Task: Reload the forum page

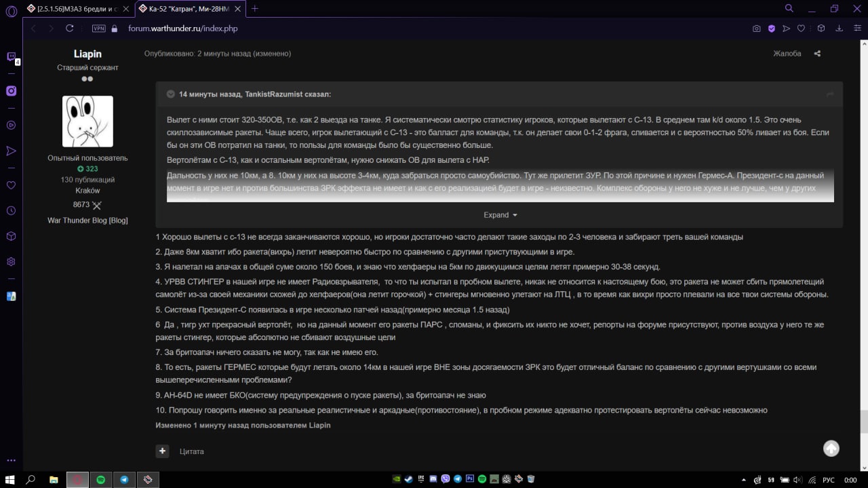Action: click(x=69, y=29)
